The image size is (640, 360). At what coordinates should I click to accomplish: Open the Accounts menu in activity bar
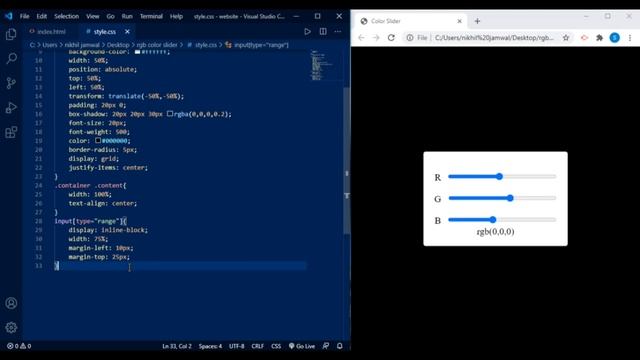tap(11, 303)
